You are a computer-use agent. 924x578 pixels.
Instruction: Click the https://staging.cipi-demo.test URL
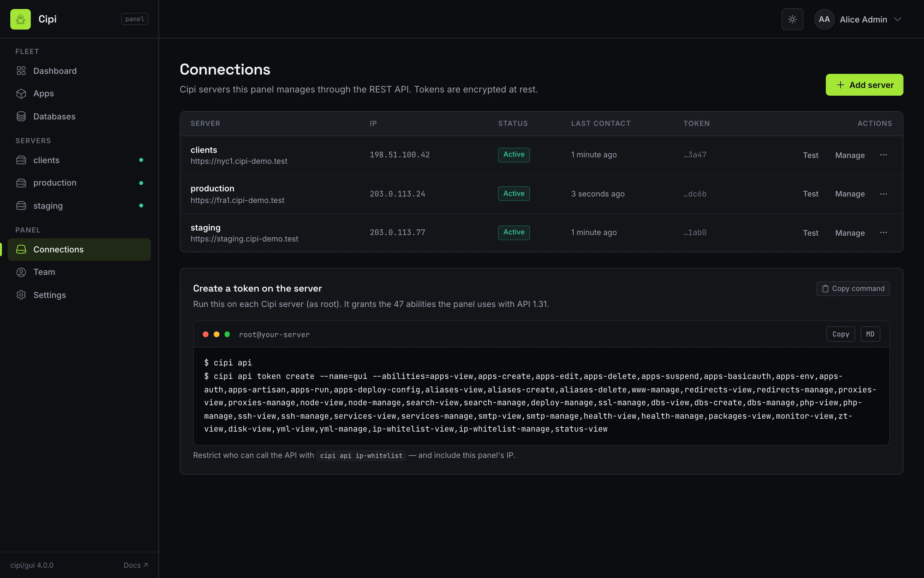(x=244, y=239)
